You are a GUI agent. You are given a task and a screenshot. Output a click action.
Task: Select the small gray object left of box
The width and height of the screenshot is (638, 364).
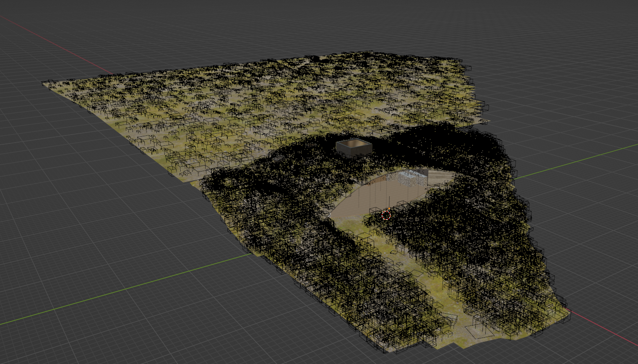point(278,159)
